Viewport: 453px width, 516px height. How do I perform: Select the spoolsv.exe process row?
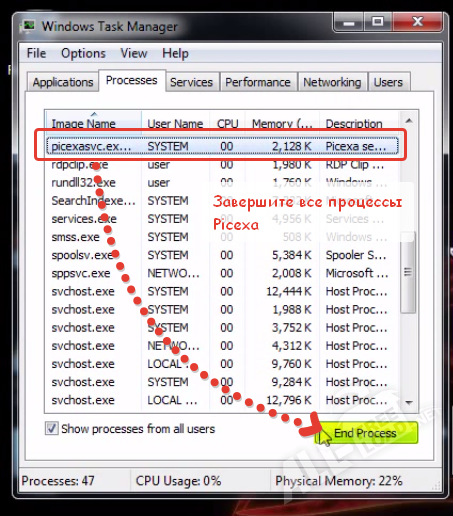click(x=222, y=255)
